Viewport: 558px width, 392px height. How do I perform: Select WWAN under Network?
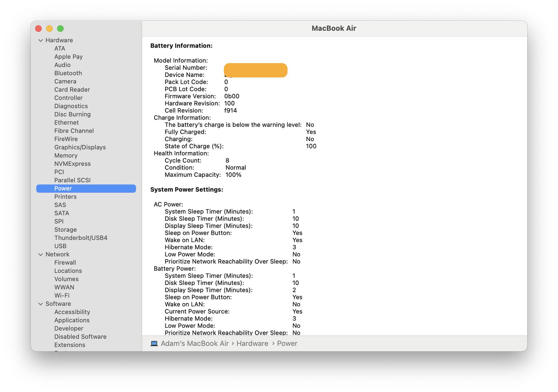click(64, 287)
